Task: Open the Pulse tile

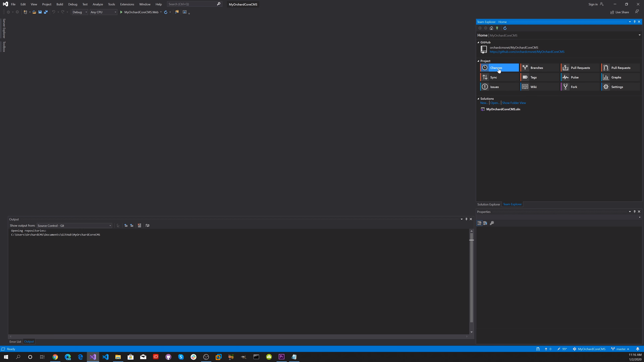Action: point(580,77)
